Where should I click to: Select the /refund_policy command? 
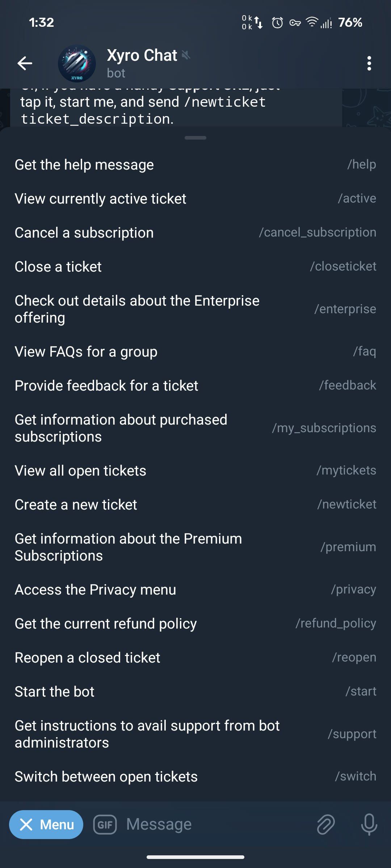point(195,624)
